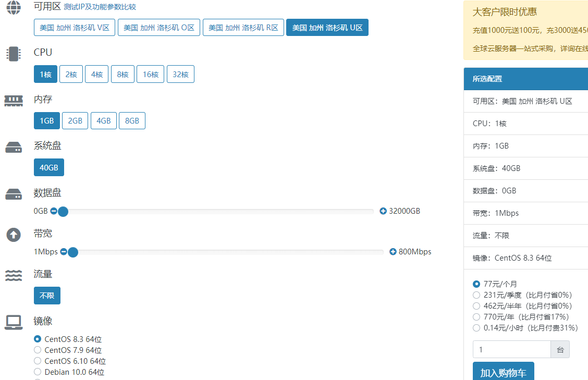Select 8GB memory option
Viewport: 588px width, 380px height.
[132, 121]
